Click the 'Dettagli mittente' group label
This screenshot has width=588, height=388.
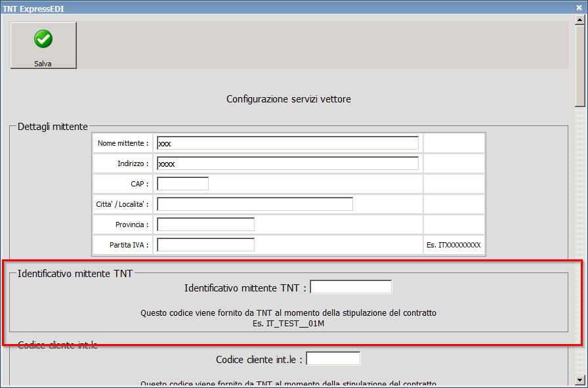tap(52, 127)
